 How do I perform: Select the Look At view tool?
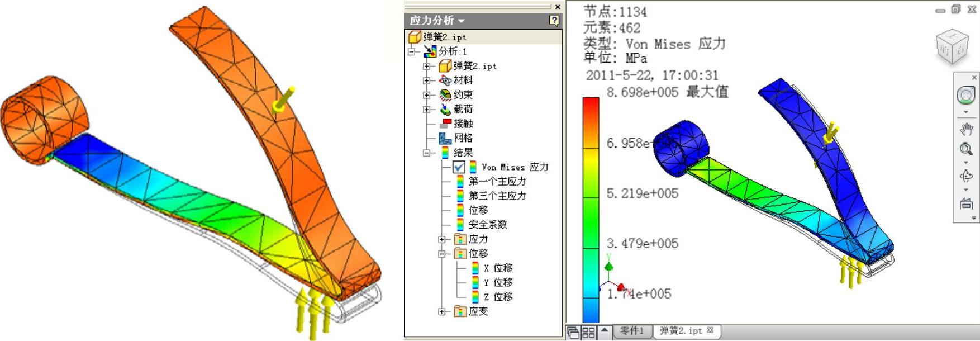coord(965,203)
